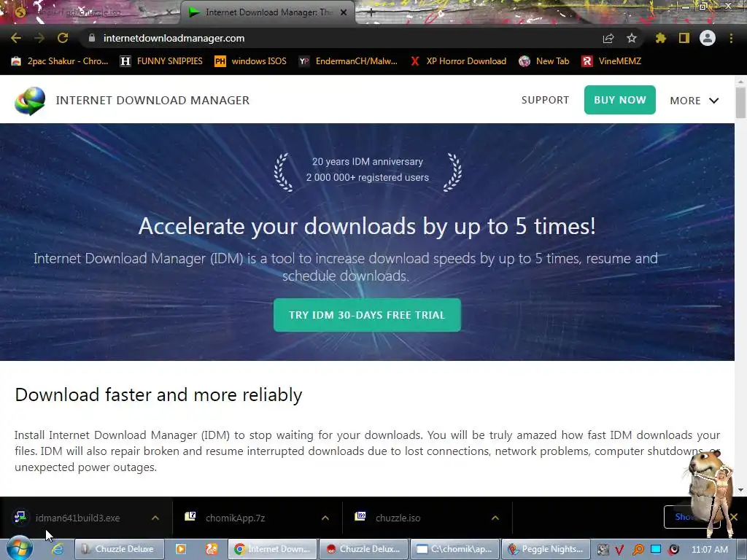Switch to Chuzzle Deluxe taskbar window with the grey icon
The width and height of the screenshot is (747, 560).
[120, 549]
